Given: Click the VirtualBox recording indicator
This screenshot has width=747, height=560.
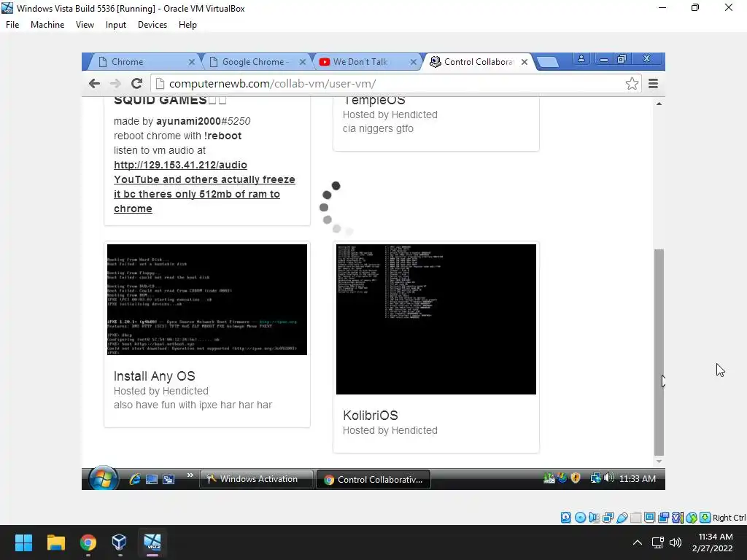Looking at the screenshot, I should click(x=663, y=518).
